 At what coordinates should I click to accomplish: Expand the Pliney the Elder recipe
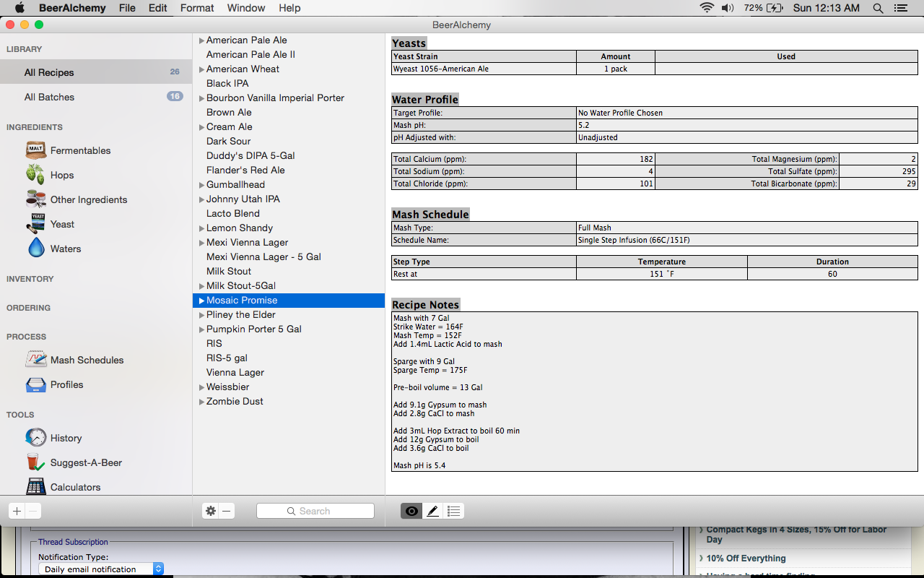coord(201,315)
